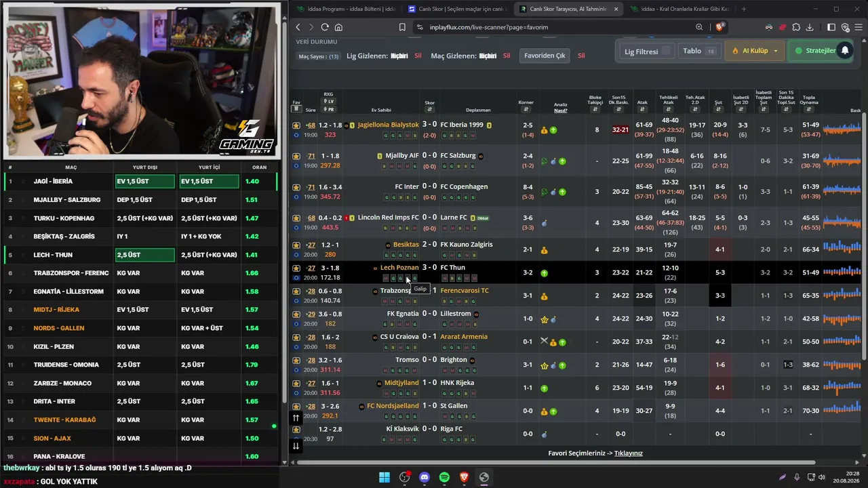The width and height of the screenshot is (868, 488).
Task: Click the favorite star in the Besiktas row
Action: click(296, 245)
